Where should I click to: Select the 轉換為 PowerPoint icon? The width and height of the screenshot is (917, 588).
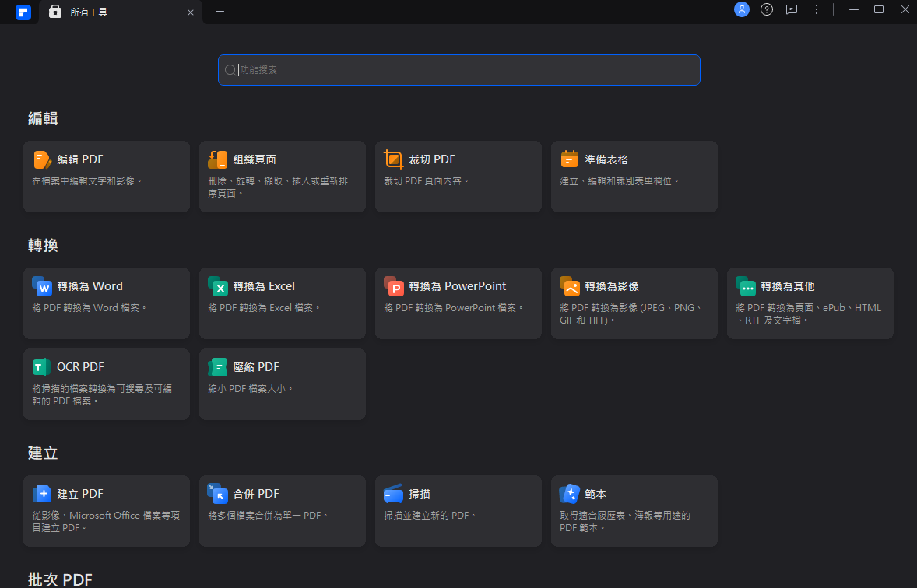[394, 286]
